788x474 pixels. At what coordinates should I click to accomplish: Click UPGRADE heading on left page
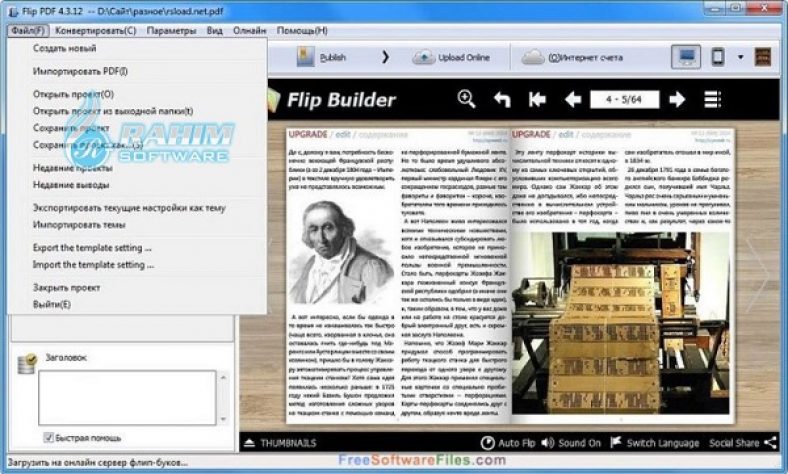[x=308, y=135]
